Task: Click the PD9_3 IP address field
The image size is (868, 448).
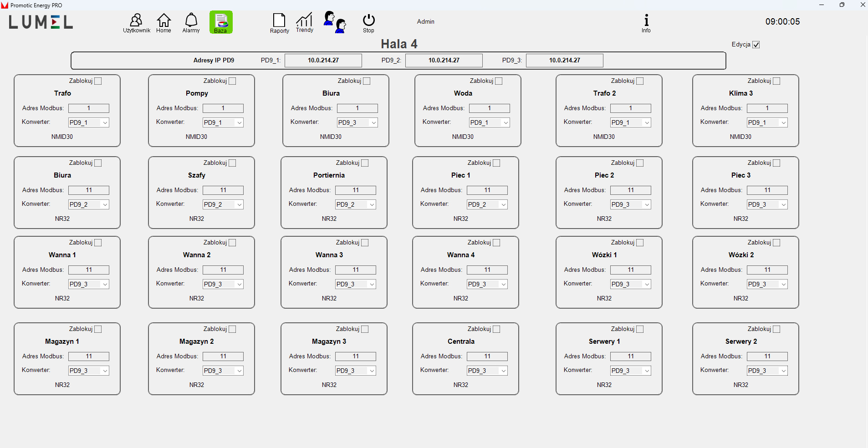Action: pos(565,60)
